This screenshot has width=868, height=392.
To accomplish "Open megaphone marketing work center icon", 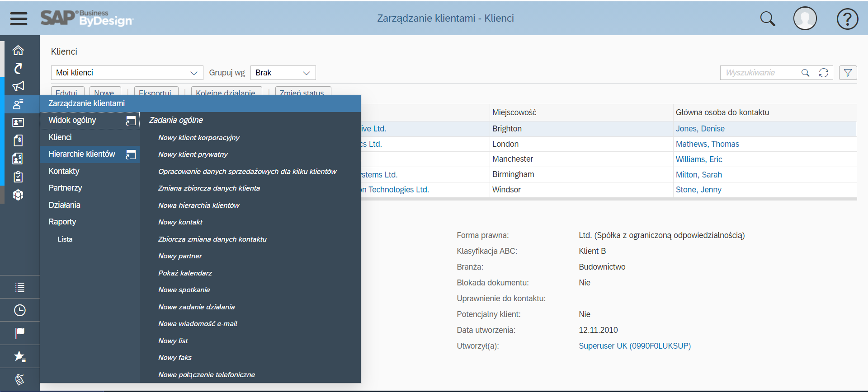I will click(x=18, y=86).
